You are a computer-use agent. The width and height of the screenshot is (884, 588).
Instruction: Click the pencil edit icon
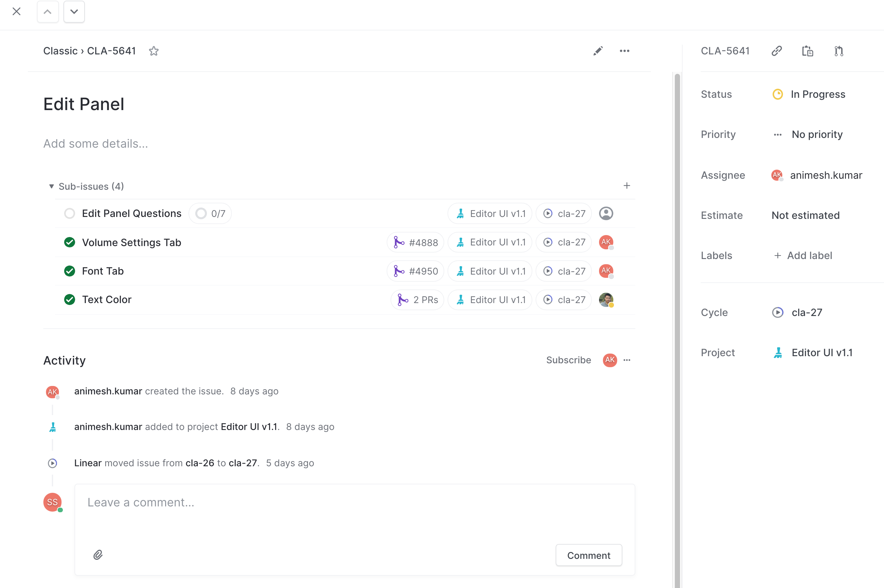pos(598,51)
